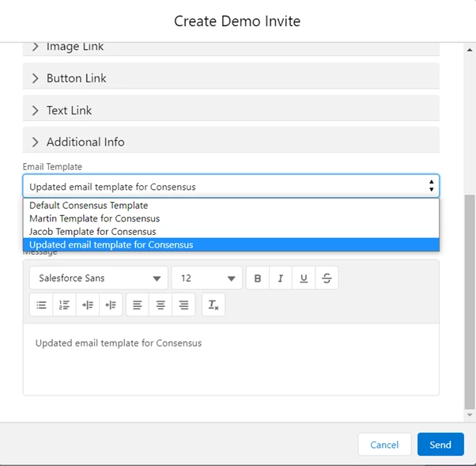The height and width of the screenshot is (466, 476).
Task: Open the Salesforce Sans font dropdown
Action: (x=99, y=278)
